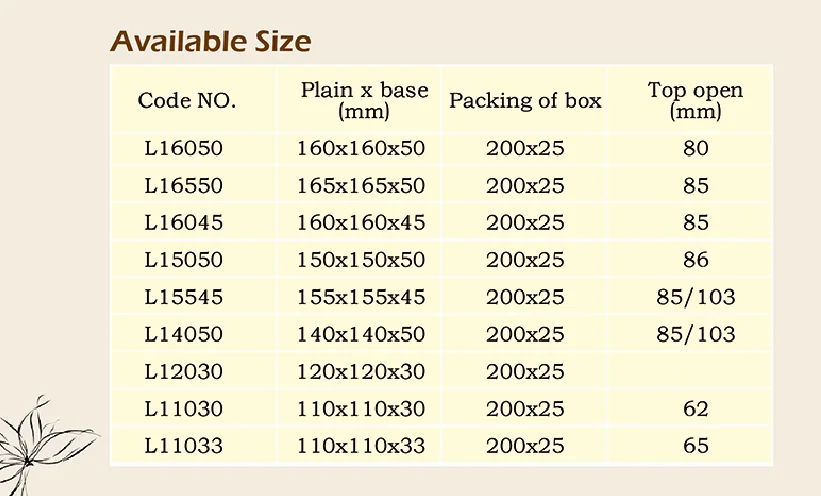Image resolution: width=821 pixels, height=496 pixels.
Task: Select the 140x140x50 size cell
Action: click(x=361, y=334)
